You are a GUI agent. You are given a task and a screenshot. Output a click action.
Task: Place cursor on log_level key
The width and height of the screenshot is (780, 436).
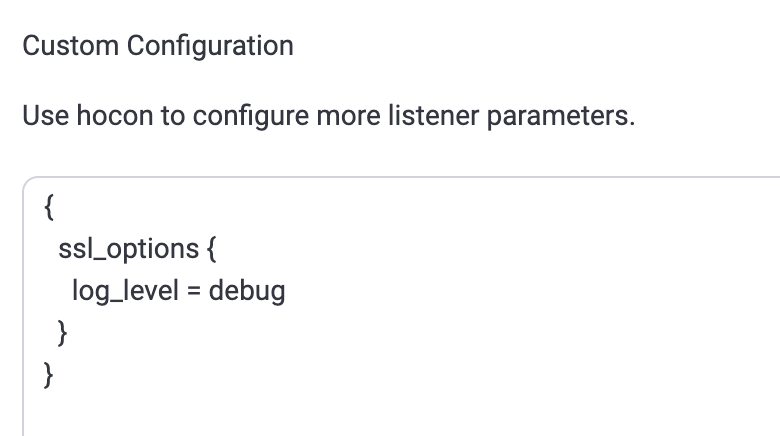click(x=121, y=291)
